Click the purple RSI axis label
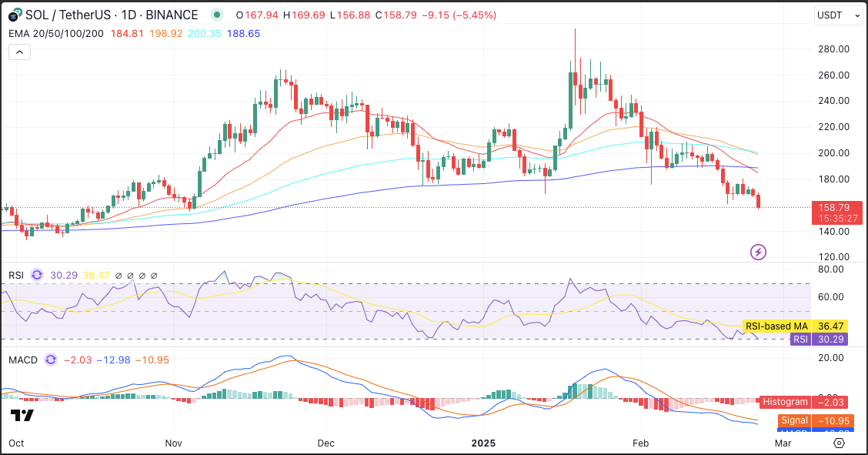 click(800, 340)
